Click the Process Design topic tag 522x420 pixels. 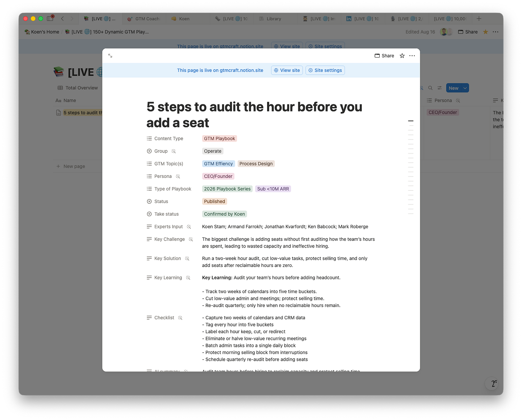point(256,164)
